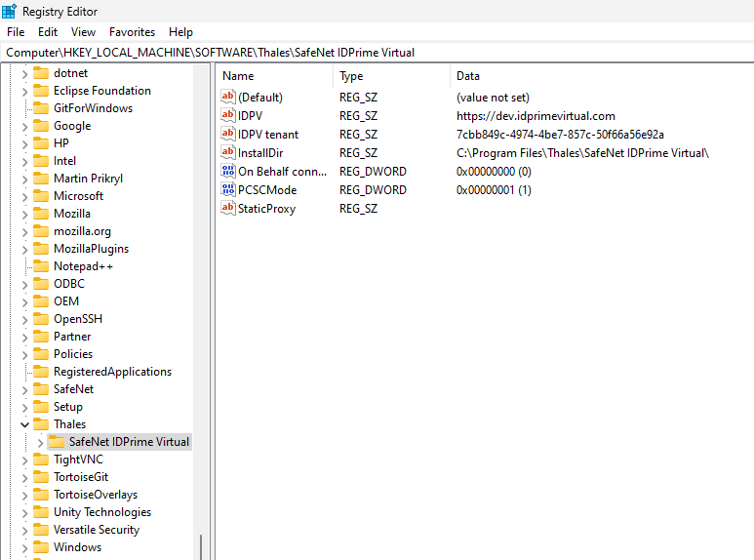Expand the TortoiseOverlays key
The width and height of the screenshot is (754, 560).
(x=24, y=496)
